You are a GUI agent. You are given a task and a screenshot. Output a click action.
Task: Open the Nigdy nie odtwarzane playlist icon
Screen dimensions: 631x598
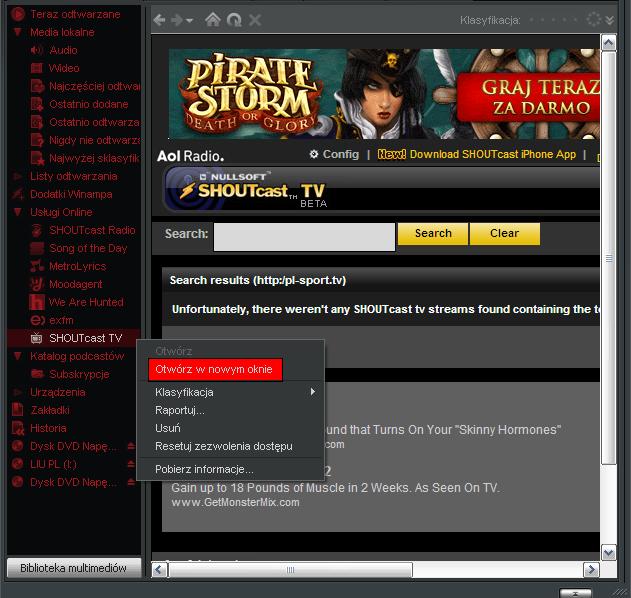pos(37,140)
